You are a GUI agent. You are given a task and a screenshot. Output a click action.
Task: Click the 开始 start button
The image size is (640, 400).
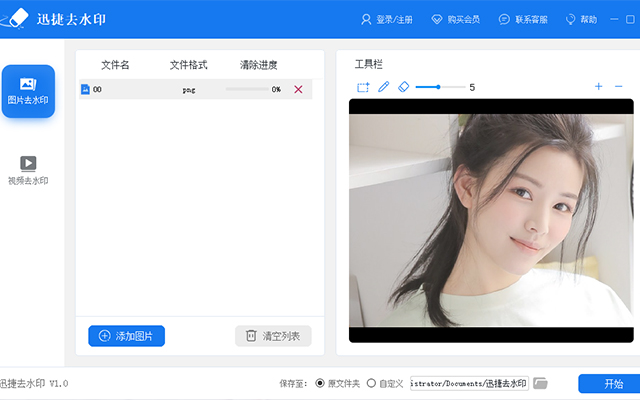(x=609, y=384)
